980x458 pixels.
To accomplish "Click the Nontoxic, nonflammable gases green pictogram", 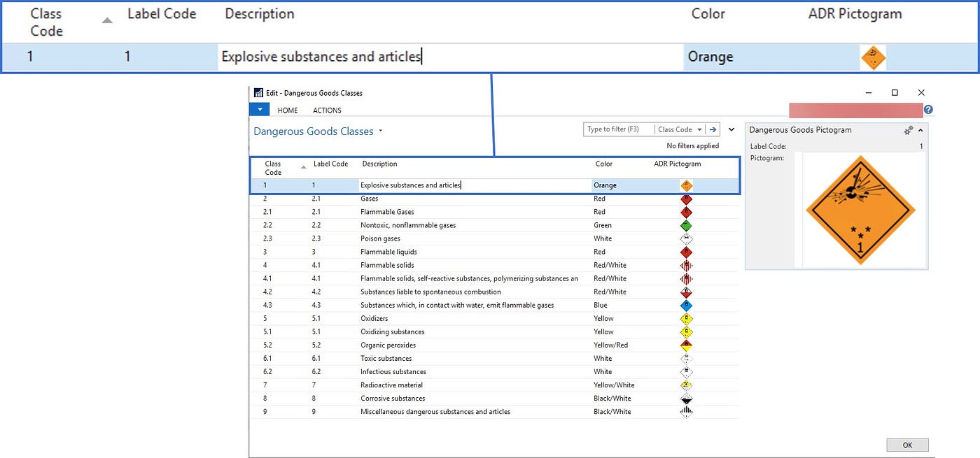I will pos(687,225).
